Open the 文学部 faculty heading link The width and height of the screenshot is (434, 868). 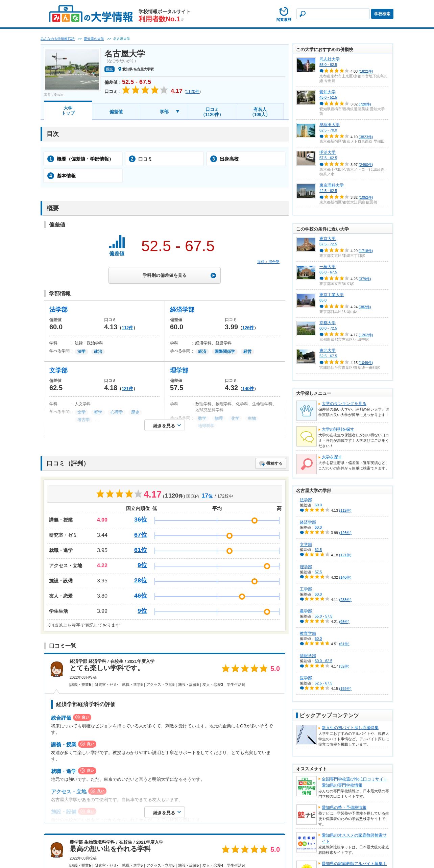(58, 370)
